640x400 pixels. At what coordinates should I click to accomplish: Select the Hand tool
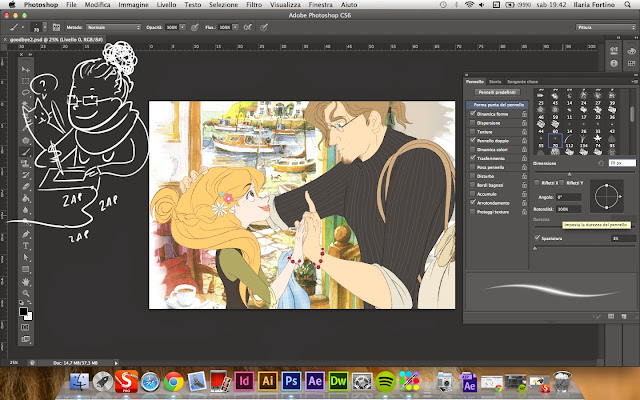(x=26, y=282)
